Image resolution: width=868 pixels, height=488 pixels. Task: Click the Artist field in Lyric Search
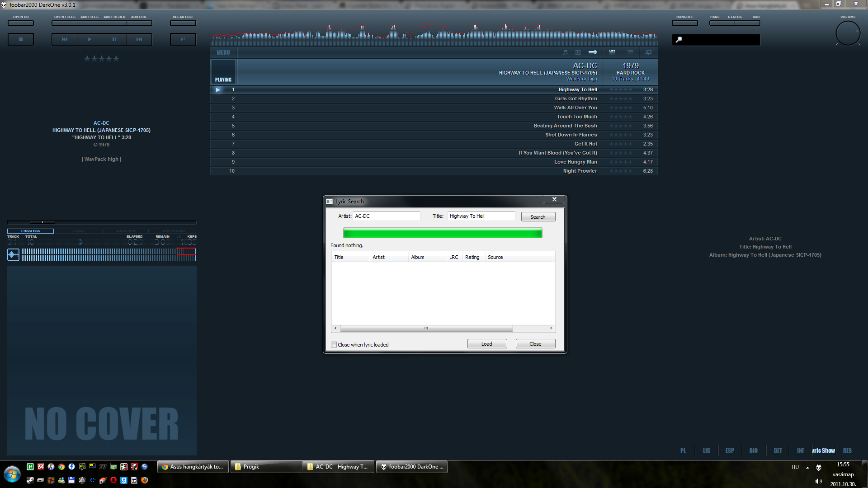point(387,216)
